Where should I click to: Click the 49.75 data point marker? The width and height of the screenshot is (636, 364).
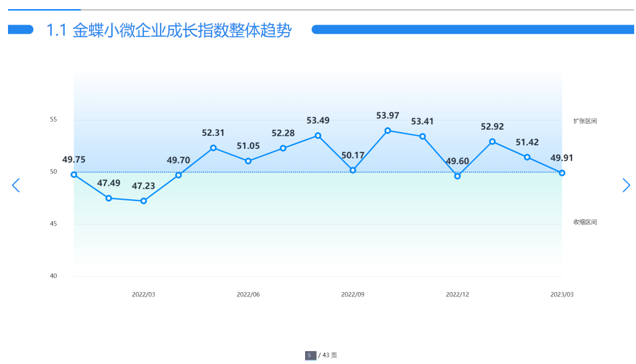[x=74, y=175]
